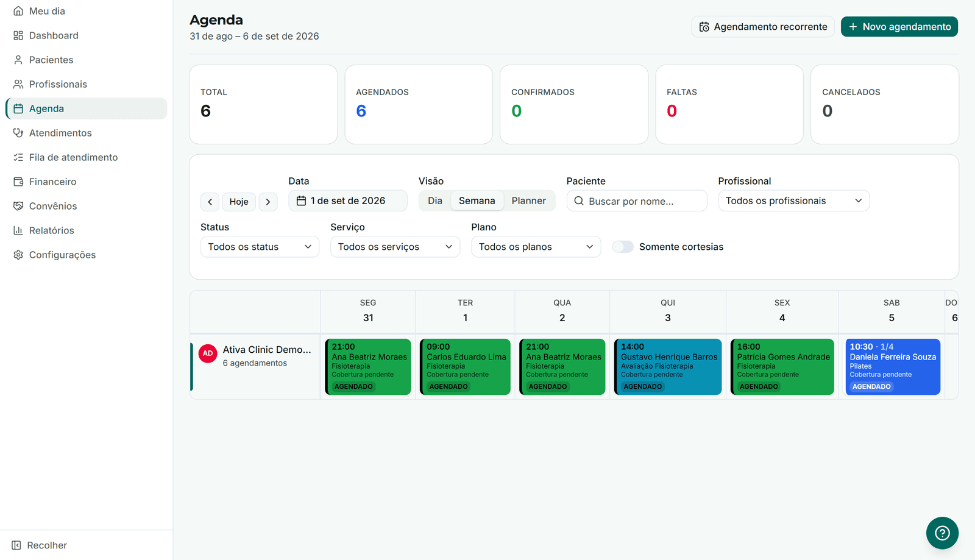
Task: Open the help question mark button
Action: coord(942,533)
